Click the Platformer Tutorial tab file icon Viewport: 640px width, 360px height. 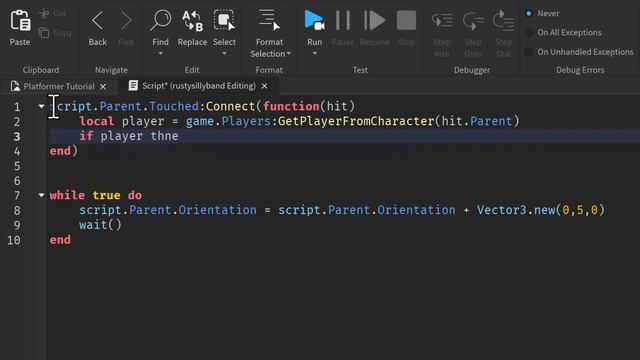15,86
